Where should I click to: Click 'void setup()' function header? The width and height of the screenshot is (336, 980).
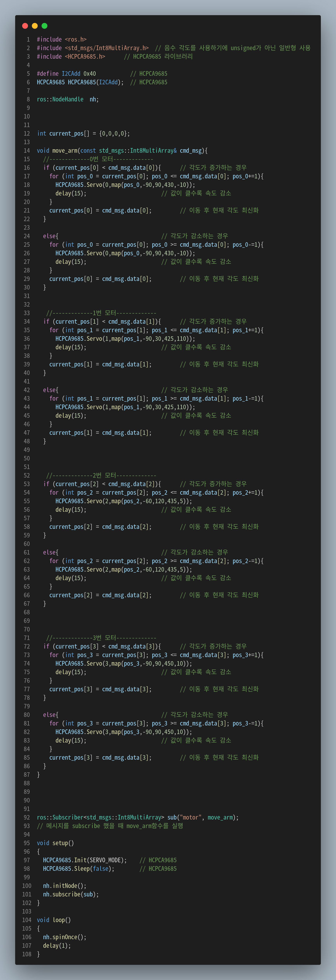[x=56, y=843]
